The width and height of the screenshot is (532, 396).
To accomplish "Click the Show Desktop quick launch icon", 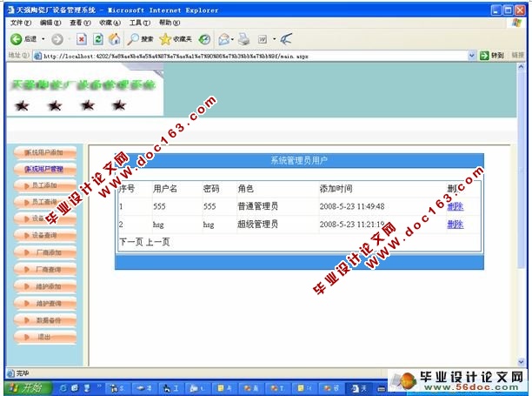I will [x=75, y=388].
